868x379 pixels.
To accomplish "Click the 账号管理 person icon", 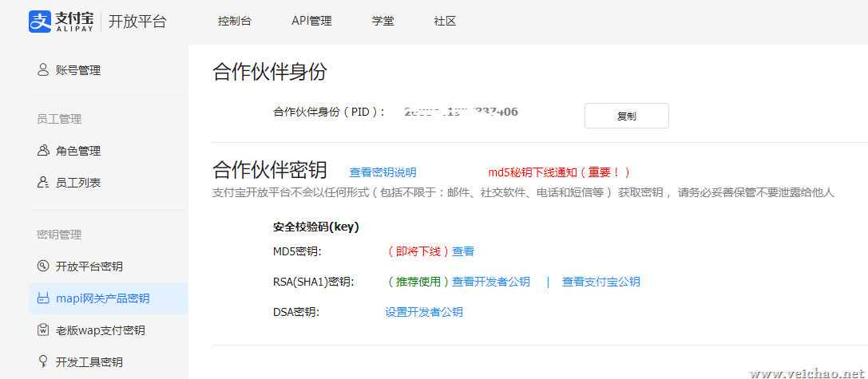I will click(43, 69).
